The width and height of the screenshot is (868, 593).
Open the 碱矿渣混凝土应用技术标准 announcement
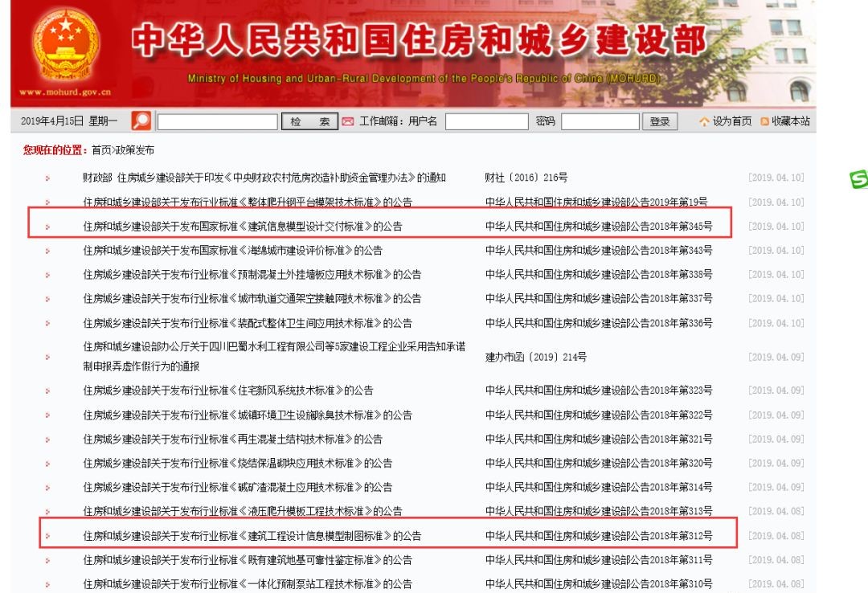click(x=237, y=487)
